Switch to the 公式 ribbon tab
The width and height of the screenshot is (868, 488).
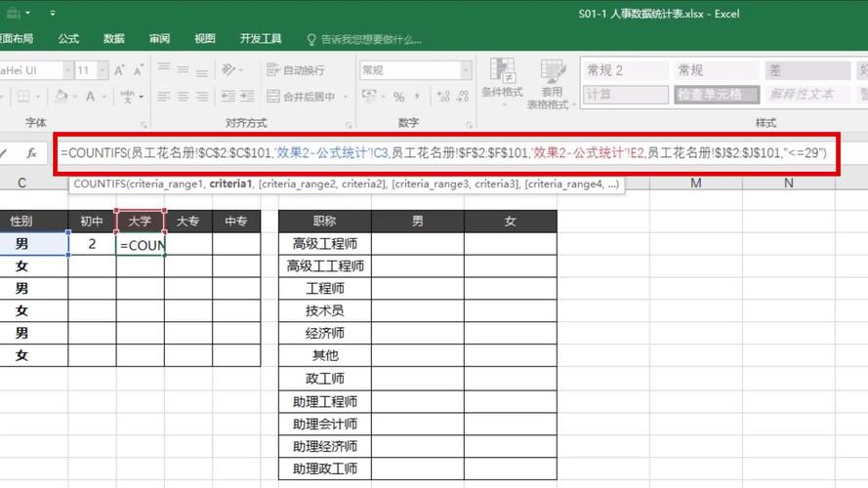[x=68, y=39]
